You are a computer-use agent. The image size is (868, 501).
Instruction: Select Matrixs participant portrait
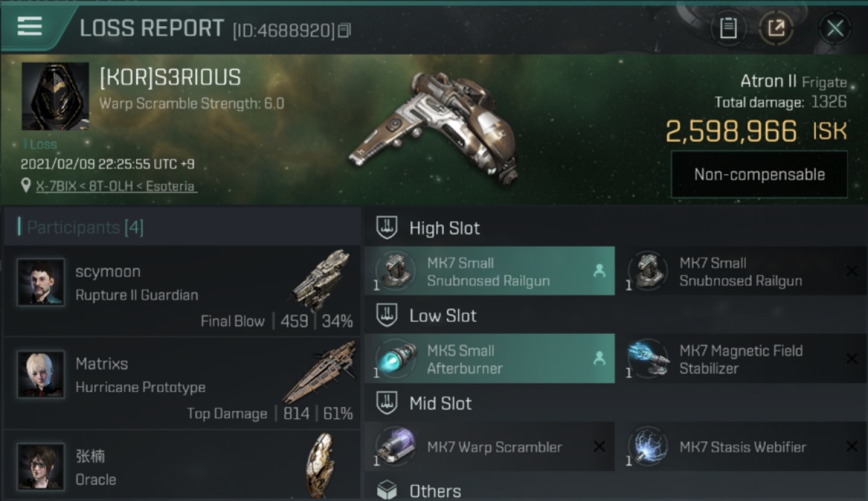(41, 375)
